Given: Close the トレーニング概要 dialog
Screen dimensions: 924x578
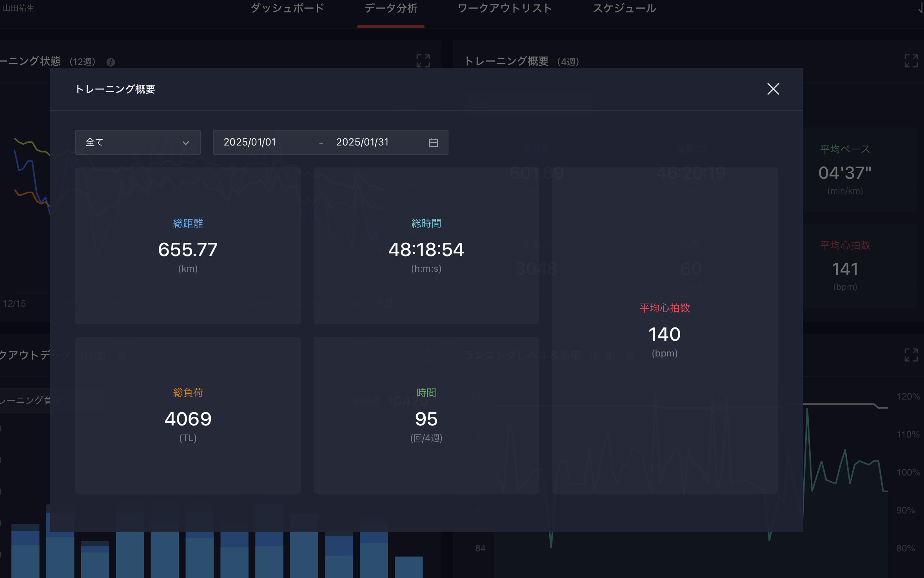Looking at the screenshot, I should click(x=773, y=89).
